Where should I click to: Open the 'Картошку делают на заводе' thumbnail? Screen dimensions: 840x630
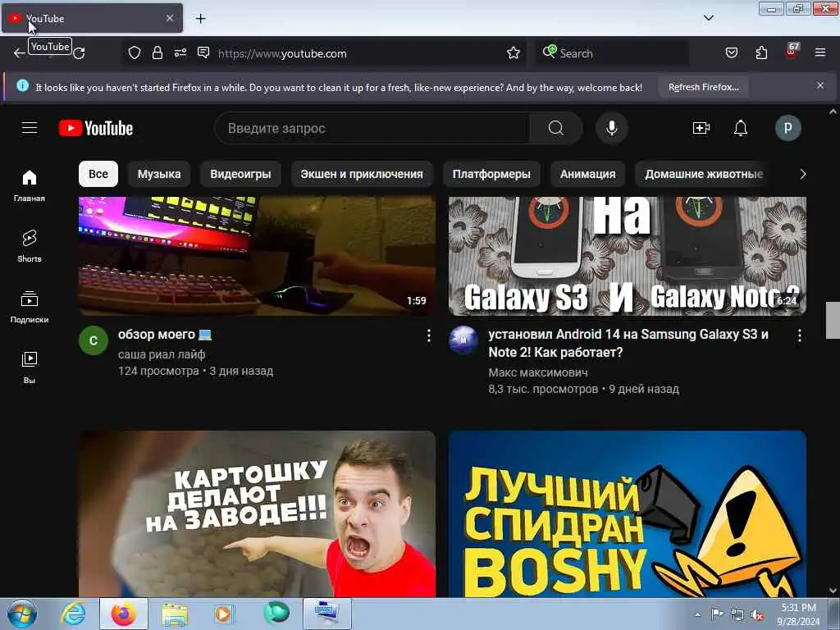pos(257,514)
